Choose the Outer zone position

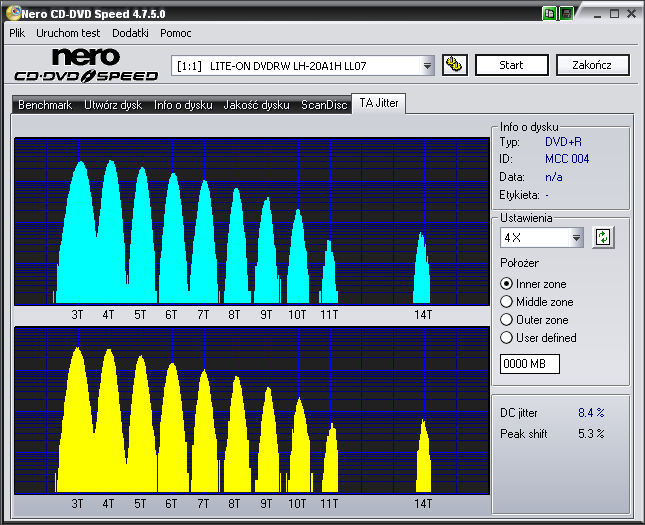[507, 320]
